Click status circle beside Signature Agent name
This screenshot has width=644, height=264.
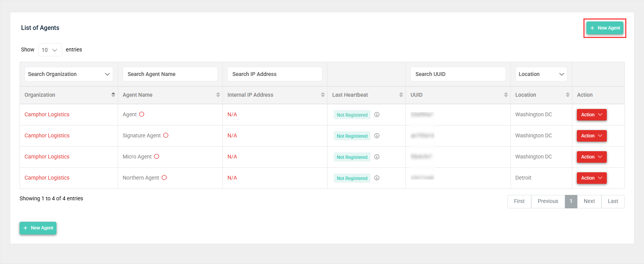click(x=166, y=135)
